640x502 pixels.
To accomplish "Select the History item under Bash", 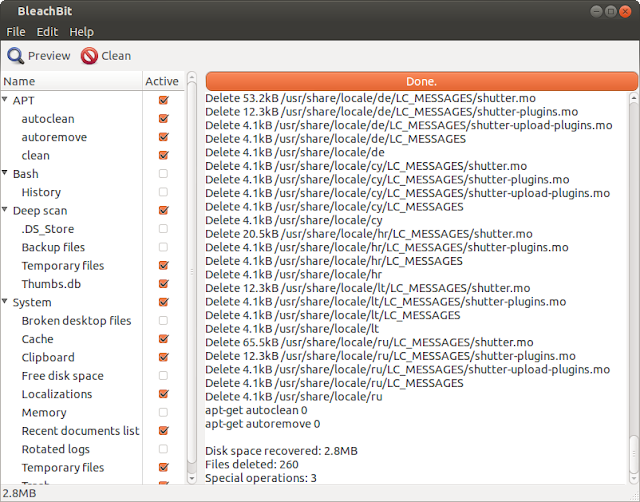I will coord(41,192).
